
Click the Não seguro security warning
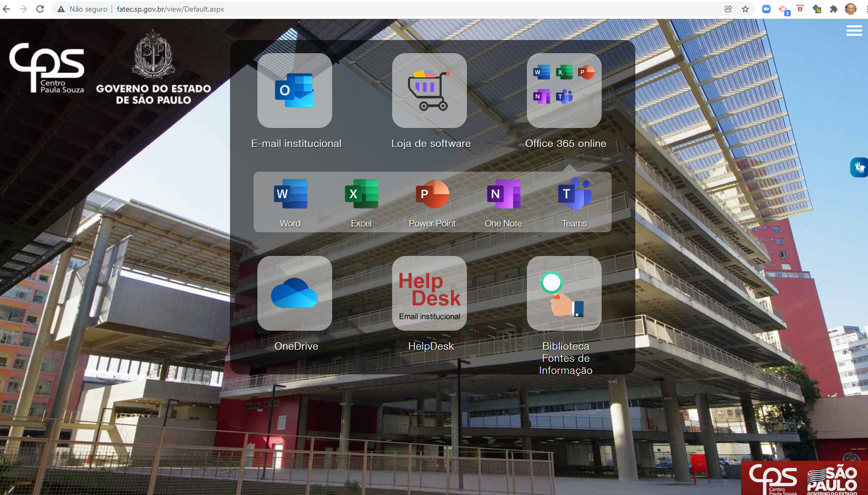(x=82, y=9)
